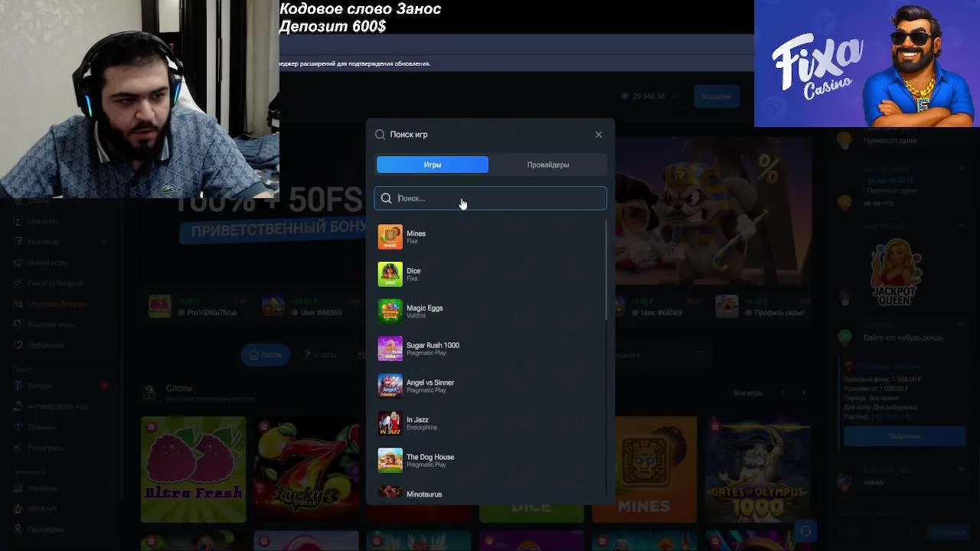Expand the Fixa игры sidebar chevron
980x551 pixels.
(x=103, y=242)
